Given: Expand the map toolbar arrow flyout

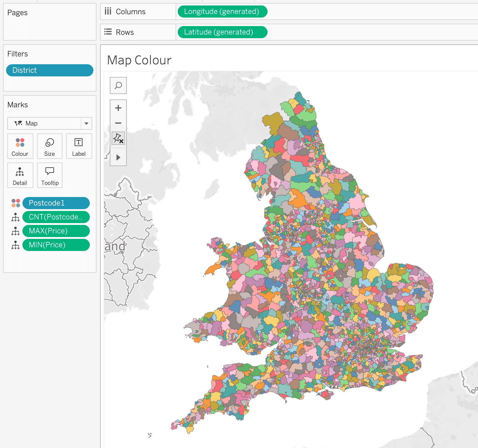Looking at the screenshot, I should [118, 157].
